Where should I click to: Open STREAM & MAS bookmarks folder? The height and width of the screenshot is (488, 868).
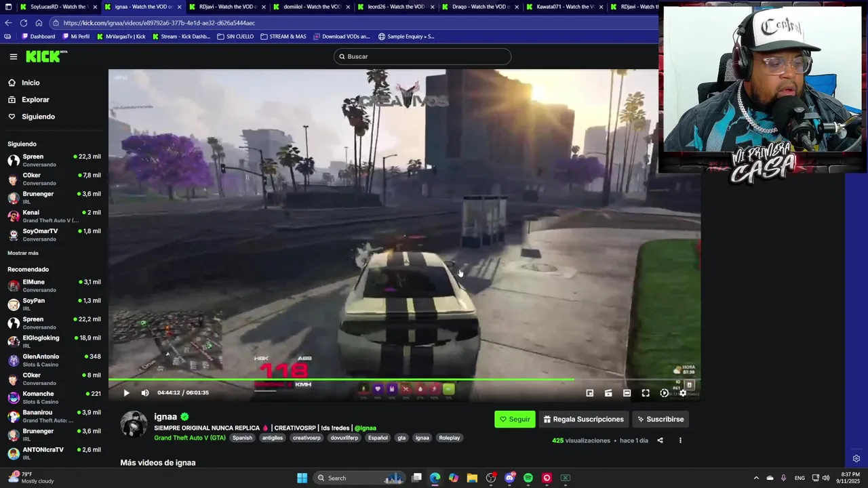tap(283, 37)
